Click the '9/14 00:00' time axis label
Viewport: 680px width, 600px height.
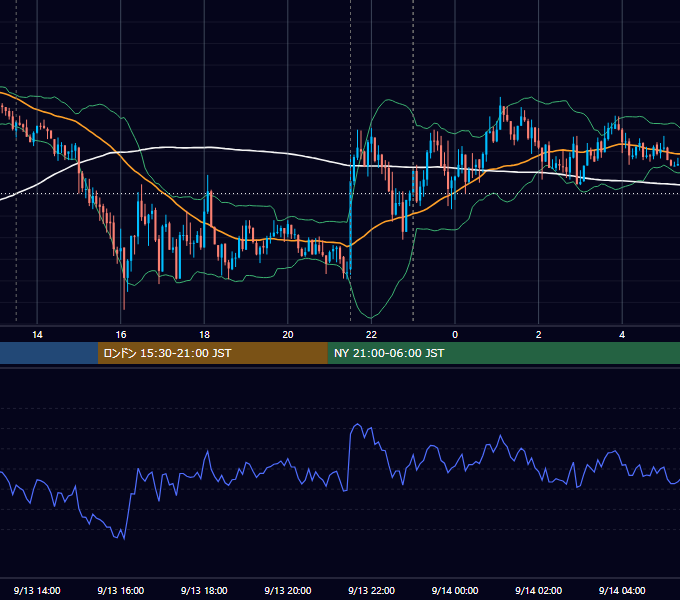click(455, 590)
